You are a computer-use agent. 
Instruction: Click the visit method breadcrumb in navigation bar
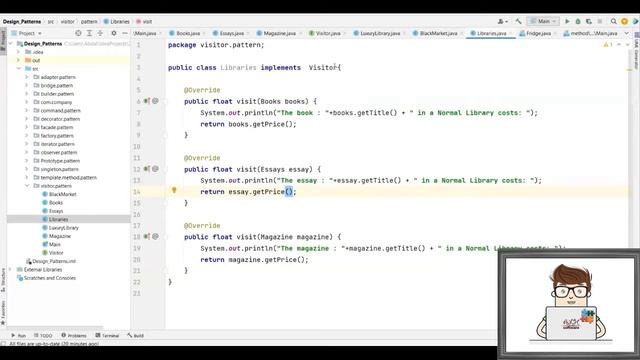(144, 22)
